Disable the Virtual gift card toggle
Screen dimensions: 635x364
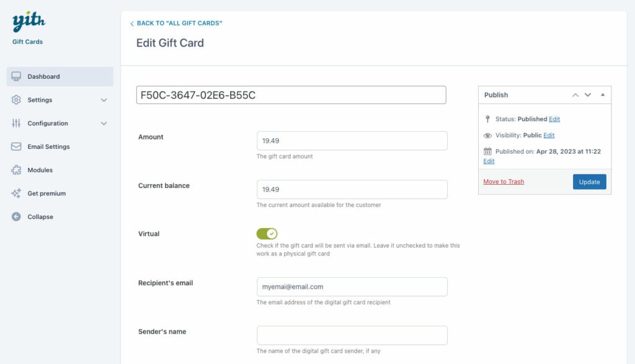267,234
